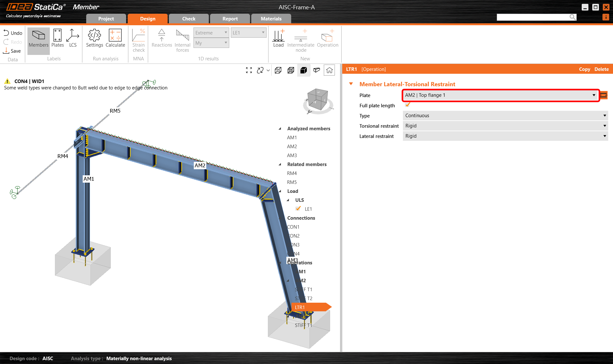
Task: Click Copy operation link
Action: [x=584, y=69]
